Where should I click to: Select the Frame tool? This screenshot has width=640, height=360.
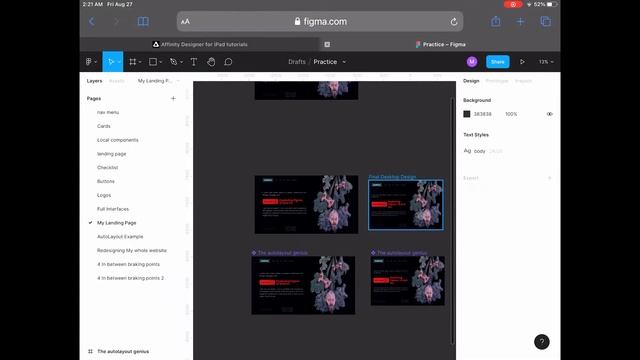(133, 62)
